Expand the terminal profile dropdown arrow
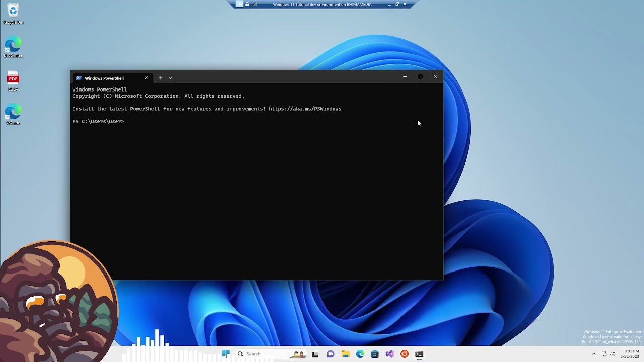 coord(170,78)
